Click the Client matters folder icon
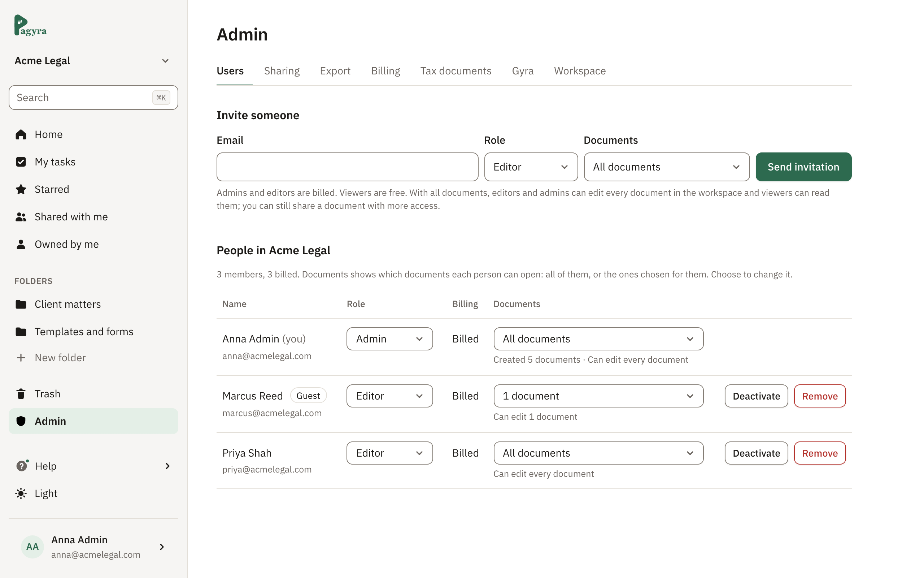 pos(21,304)
